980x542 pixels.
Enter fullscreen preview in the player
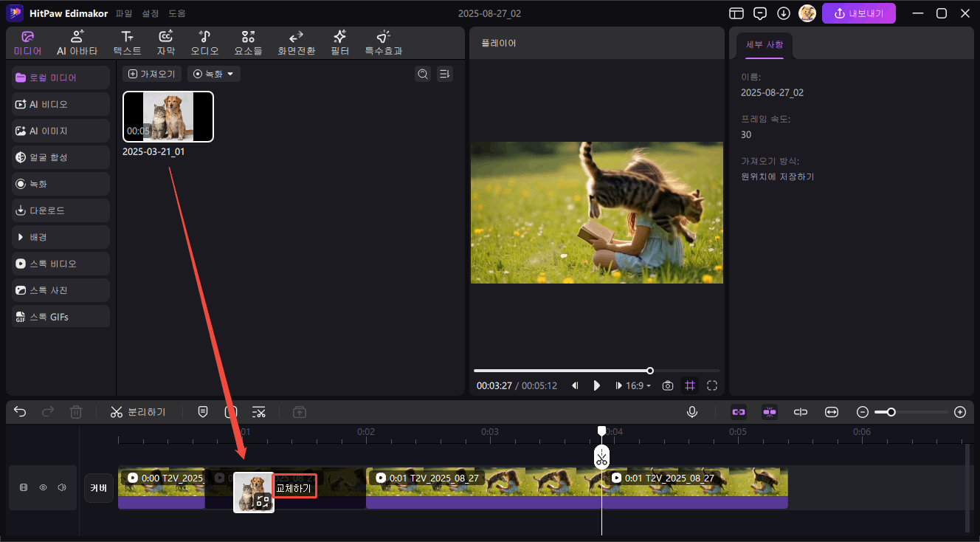pyautogui.click(x=712, y=385)
